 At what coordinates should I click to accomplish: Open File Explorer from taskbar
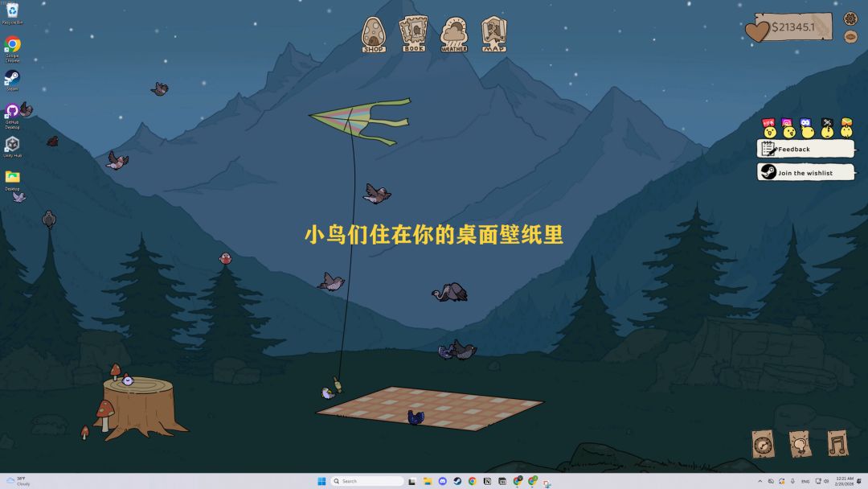[428, 481]
